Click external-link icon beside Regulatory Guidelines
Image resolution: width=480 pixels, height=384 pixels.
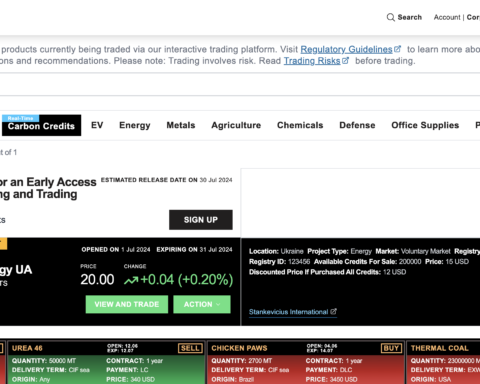[397, 49]
